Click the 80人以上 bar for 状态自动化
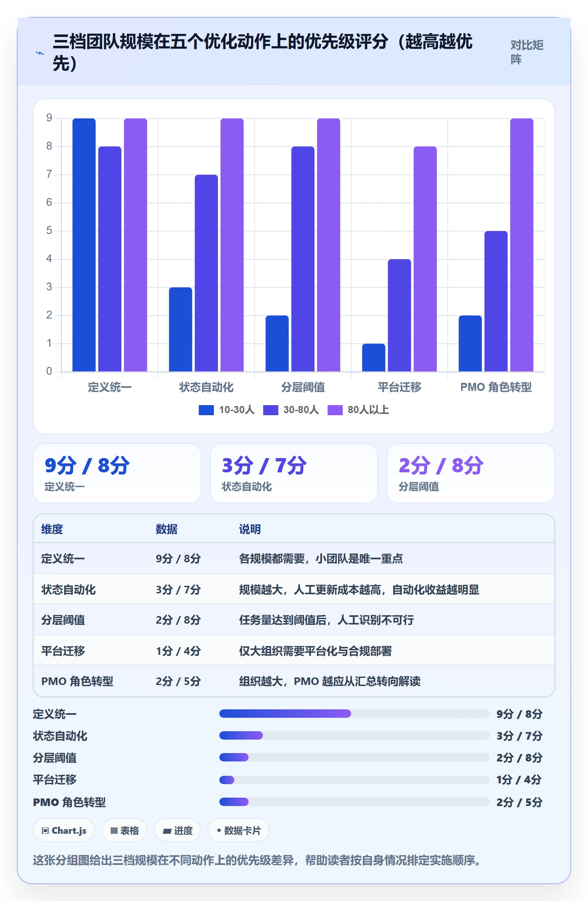Image resolution: width=588 pixels, height=901 pixels. pos(232,245)
